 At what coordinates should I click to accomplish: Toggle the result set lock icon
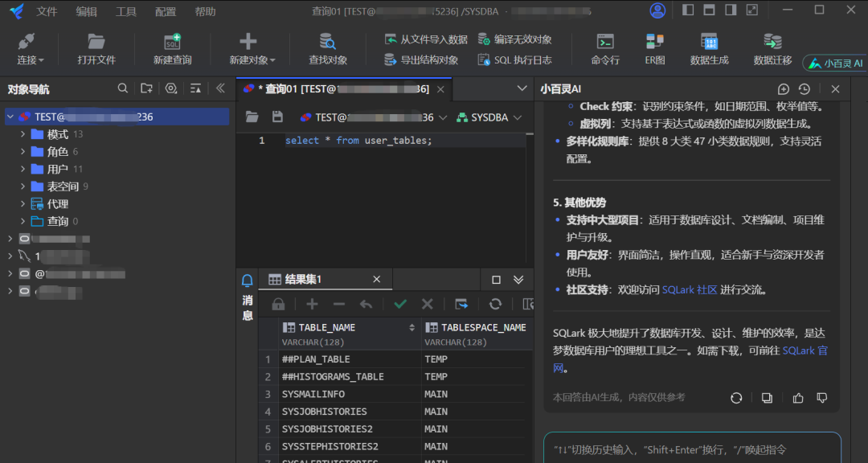tap(278, 304)
